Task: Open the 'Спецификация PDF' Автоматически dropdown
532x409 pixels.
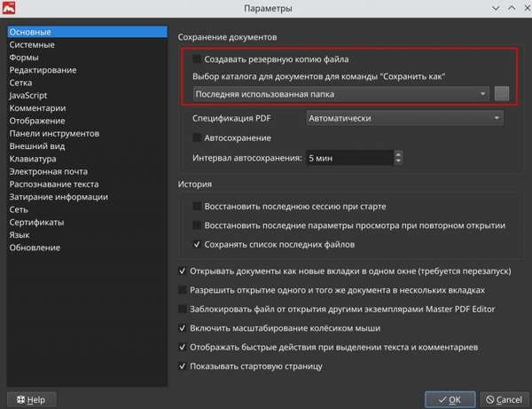Action: click(405, 118)
